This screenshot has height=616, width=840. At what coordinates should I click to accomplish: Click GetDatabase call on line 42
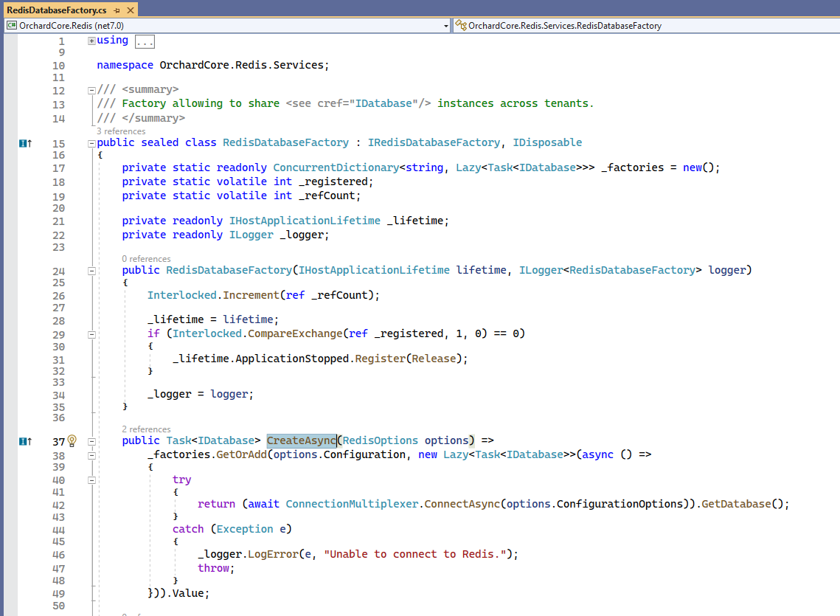(x=737, y=504)
